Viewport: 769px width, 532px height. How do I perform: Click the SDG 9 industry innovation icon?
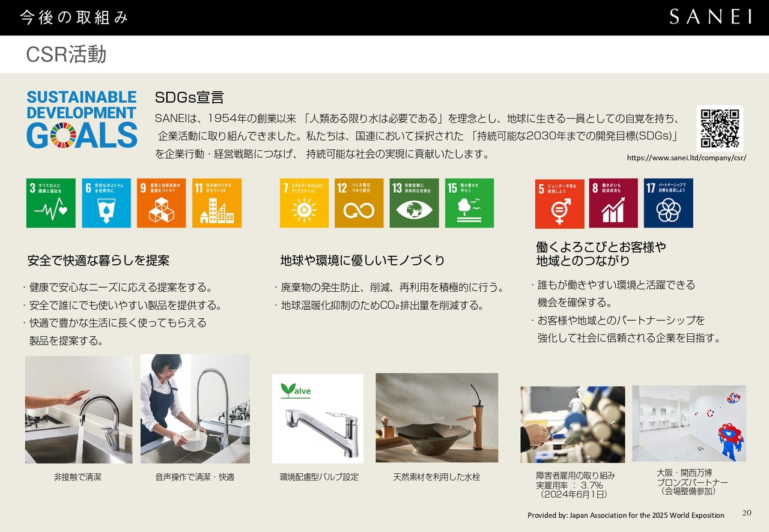click(x=161, y=203)
